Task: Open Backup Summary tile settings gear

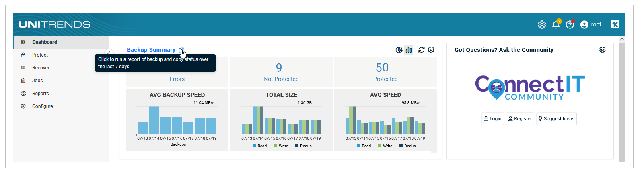Action: click(x=431, y=50)
